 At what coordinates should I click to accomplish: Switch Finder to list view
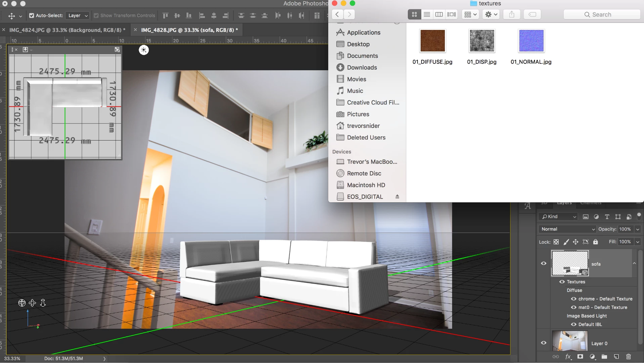[427, 14]
